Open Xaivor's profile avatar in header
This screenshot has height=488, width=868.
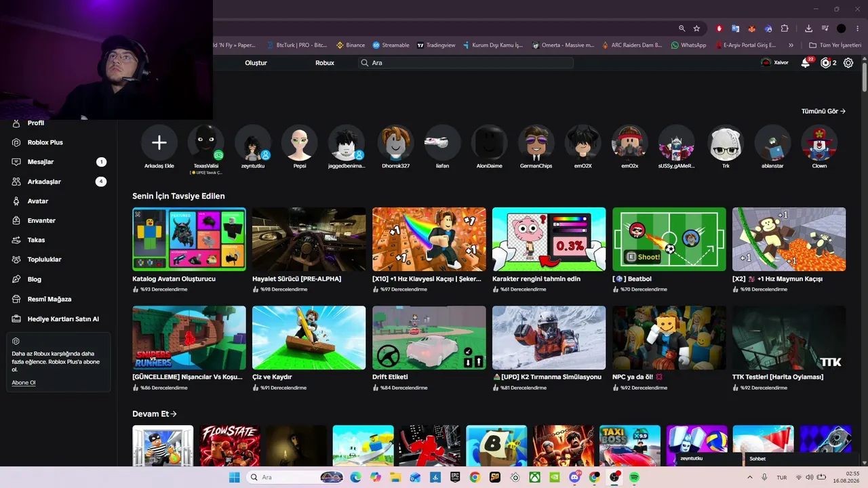[766, 62]
